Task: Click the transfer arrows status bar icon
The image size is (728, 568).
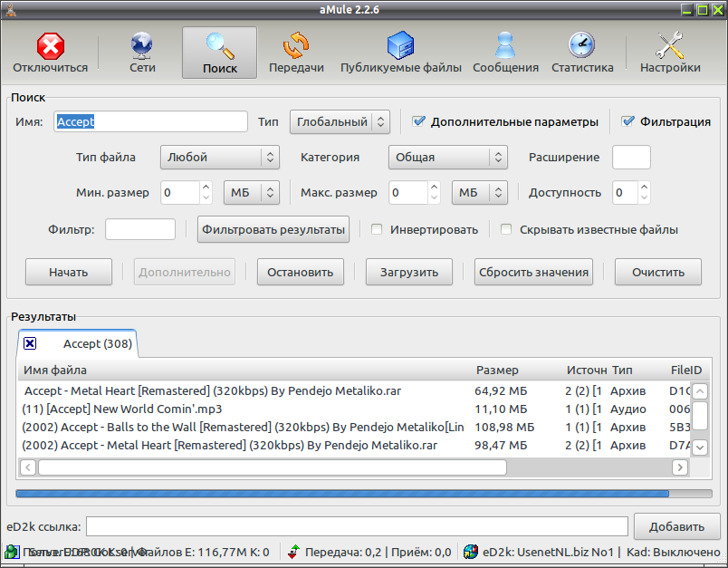Action: 293,552
